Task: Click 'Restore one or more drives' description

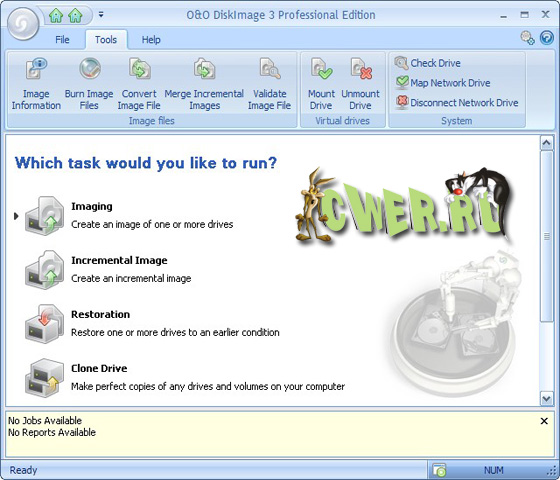Action: click(175, 332)
